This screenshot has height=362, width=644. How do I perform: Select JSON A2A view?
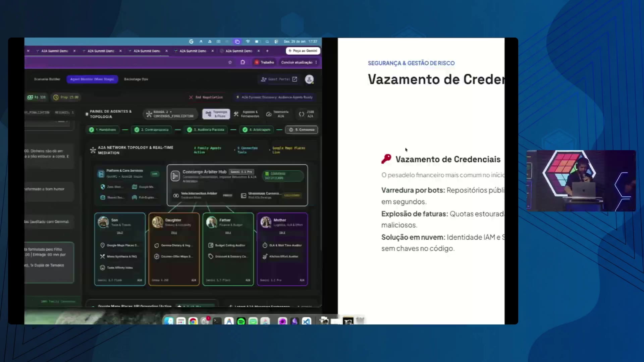(307, 114)
